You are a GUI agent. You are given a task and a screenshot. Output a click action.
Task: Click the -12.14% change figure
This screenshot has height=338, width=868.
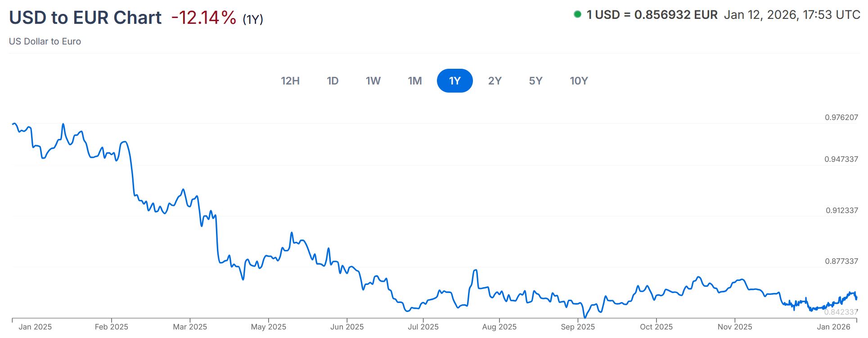click(x=204, y=18)
